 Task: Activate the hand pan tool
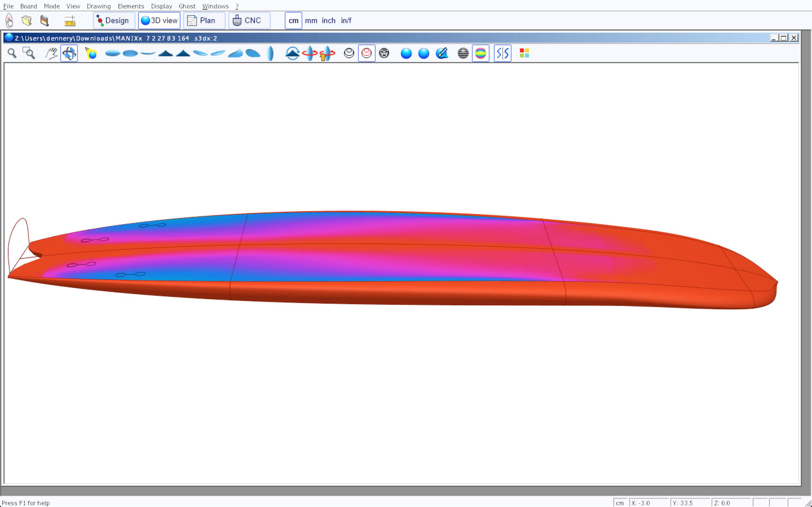coord(51,53)
